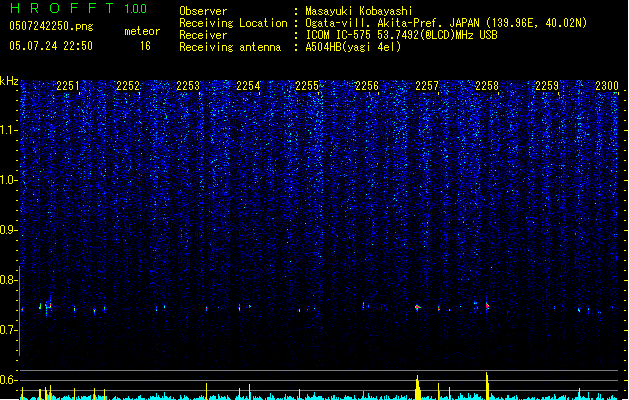
Task: Click antenna value A504HB(yagi 4el)
Action: coord(353,47)
